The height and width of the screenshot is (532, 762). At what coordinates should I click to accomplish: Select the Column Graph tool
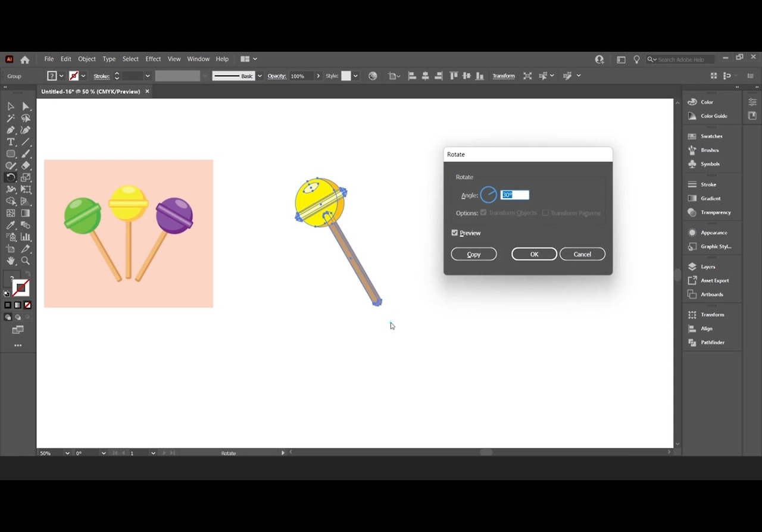[26, 237]
